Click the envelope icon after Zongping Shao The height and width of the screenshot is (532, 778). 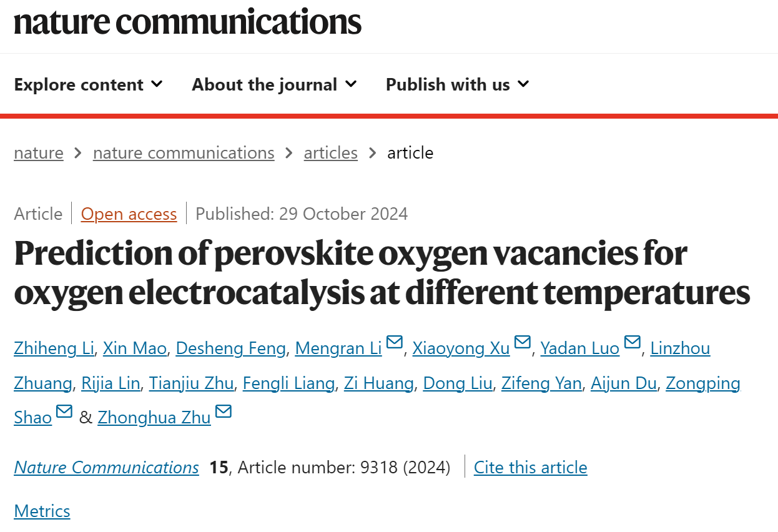(64, 411)
